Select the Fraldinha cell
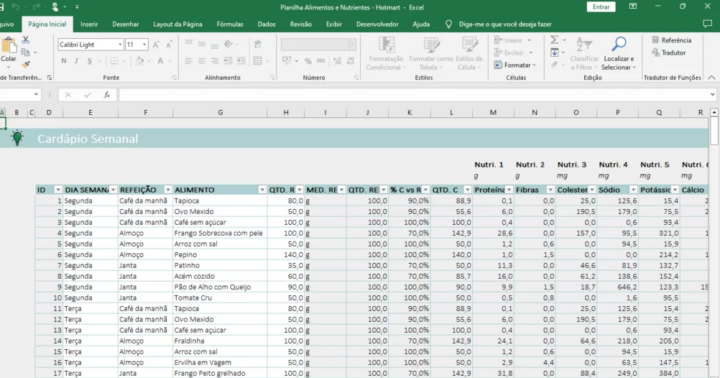The height and width of the screenshot is (378, 720). [x=220, y=341]
